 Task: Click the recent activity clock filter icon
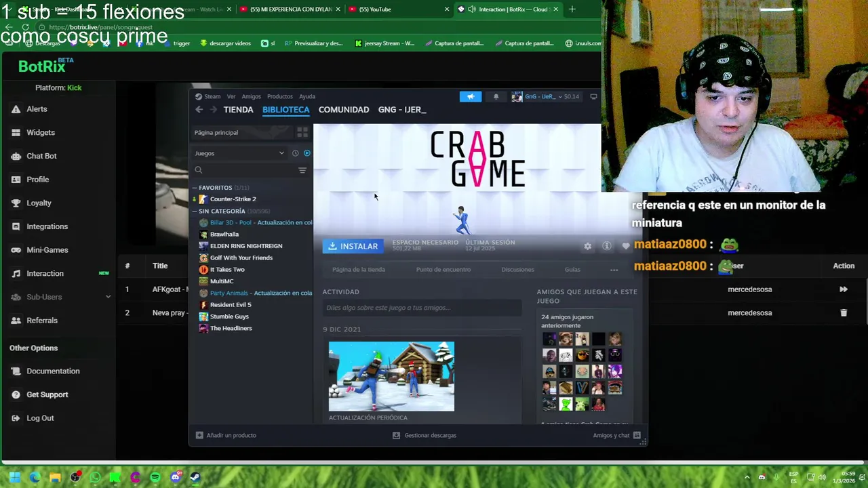(295, 153)
